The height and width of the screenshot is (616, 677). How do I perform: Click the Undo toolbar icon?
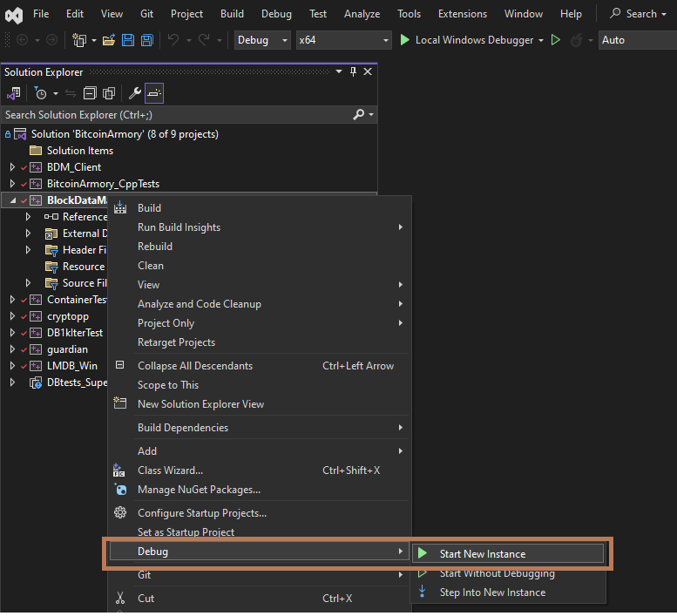point(173,40)
